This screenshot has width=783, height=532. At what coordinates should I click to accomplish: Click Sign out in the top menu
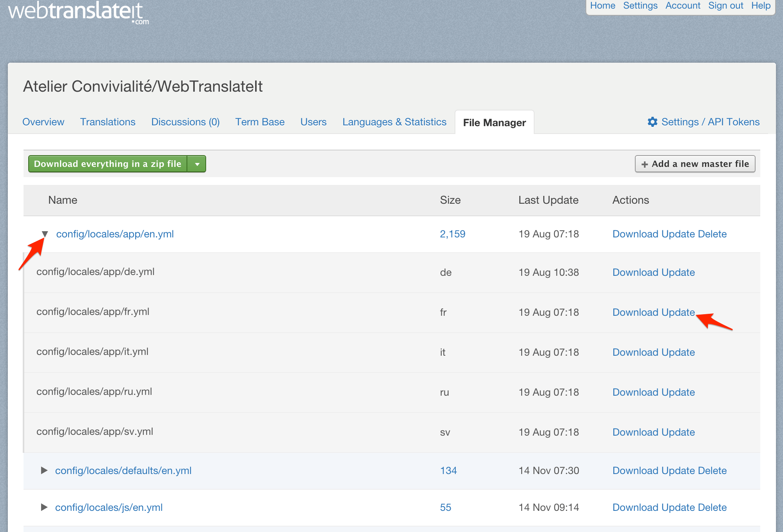click(x=725, y=6)
